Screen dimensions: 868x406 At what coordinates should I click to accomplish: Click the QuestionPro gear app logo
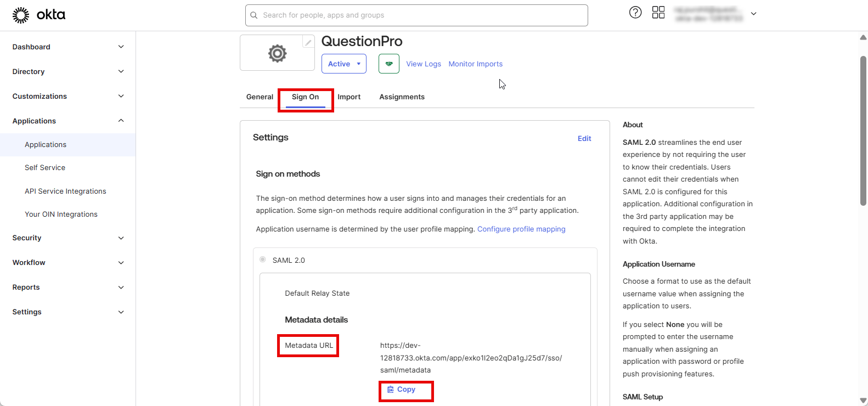pyautogui.click(x=277, y=53)
